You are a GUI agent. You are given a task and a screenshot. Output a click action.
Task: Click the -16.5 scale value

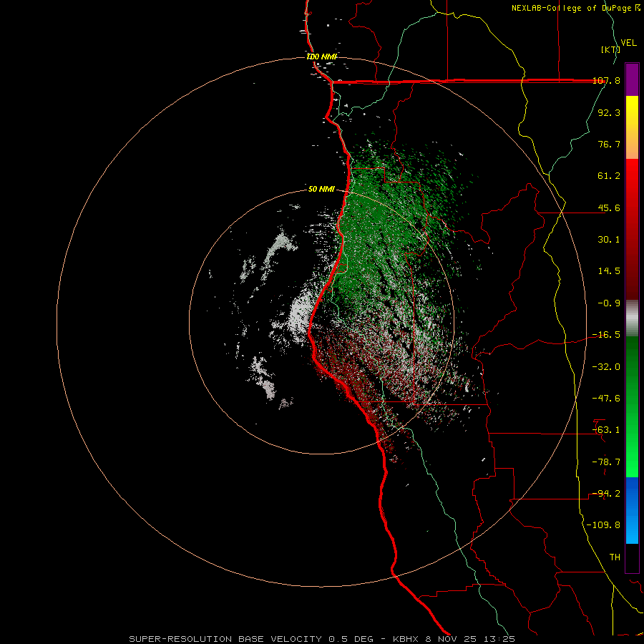tap(606, 335)
